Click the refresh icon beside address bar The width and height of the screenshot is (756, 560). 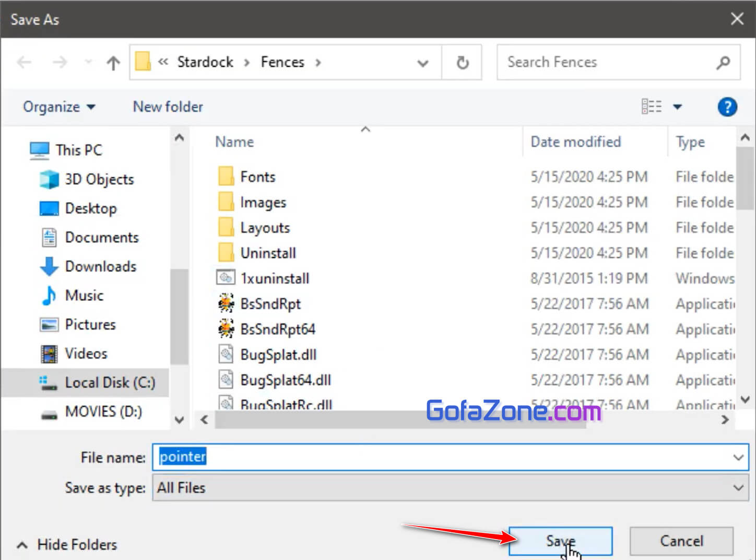click(x=462, y=63)
